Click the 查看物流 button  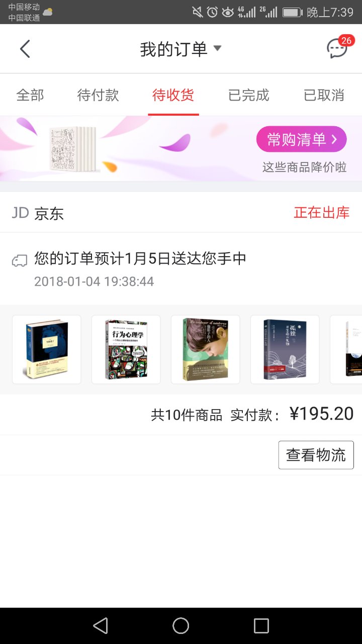point(316,455)
